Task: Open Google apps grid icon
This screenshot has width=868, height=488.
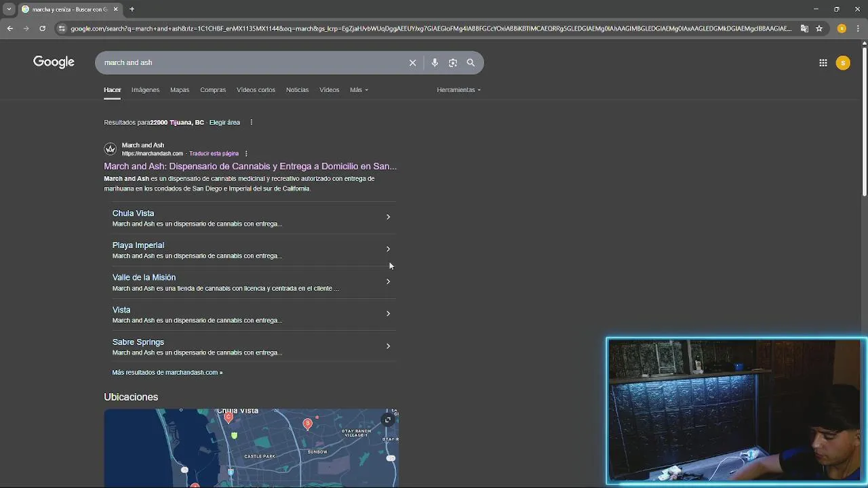Action: (823, 63)
